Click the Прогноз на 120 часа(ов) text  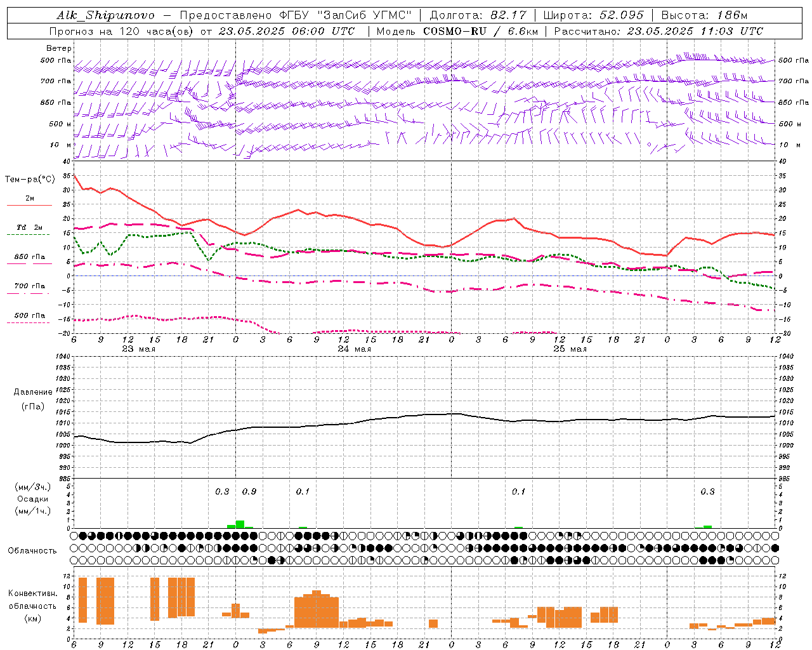point(122,31)
